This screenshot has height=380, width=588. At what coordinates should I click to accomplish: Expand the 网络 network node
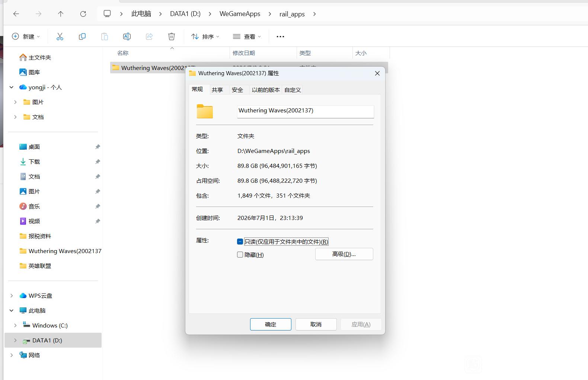coord(12,355)
